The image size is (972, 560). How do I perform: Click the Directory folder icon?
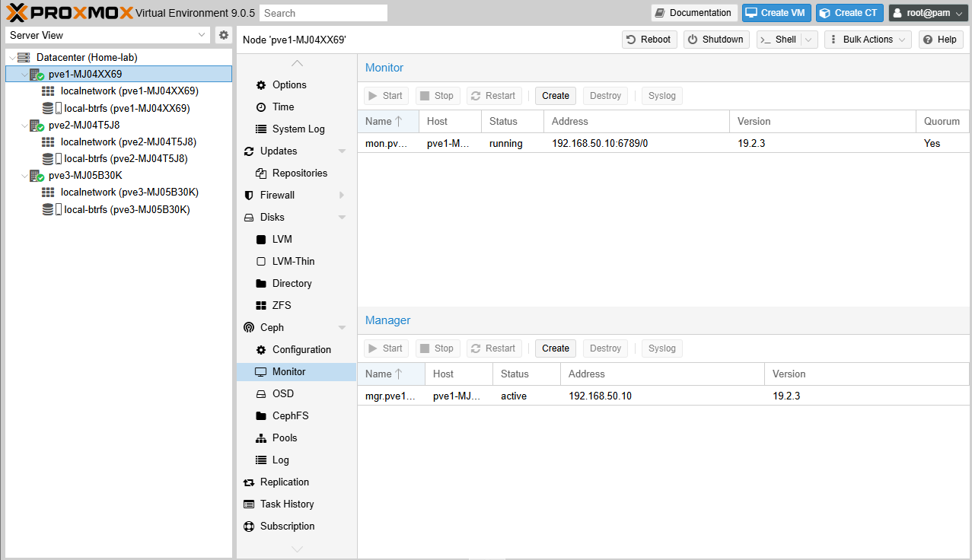[261, 284]
